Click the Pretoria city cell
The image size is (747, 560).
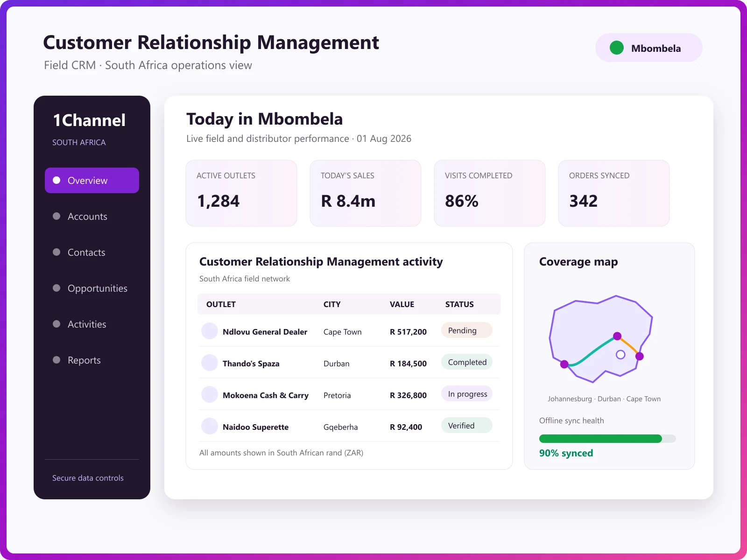pyautogui.click(x=337, y=395)
